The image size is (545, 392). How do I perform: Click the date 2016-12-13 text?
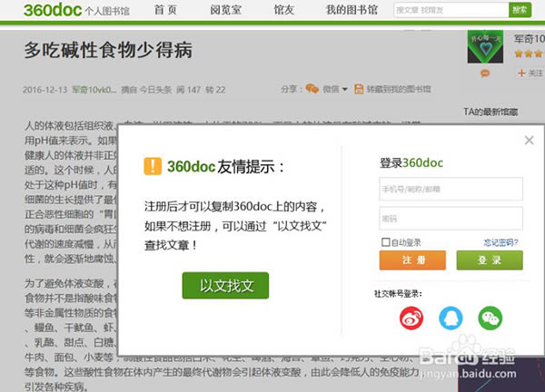point(45,90)
